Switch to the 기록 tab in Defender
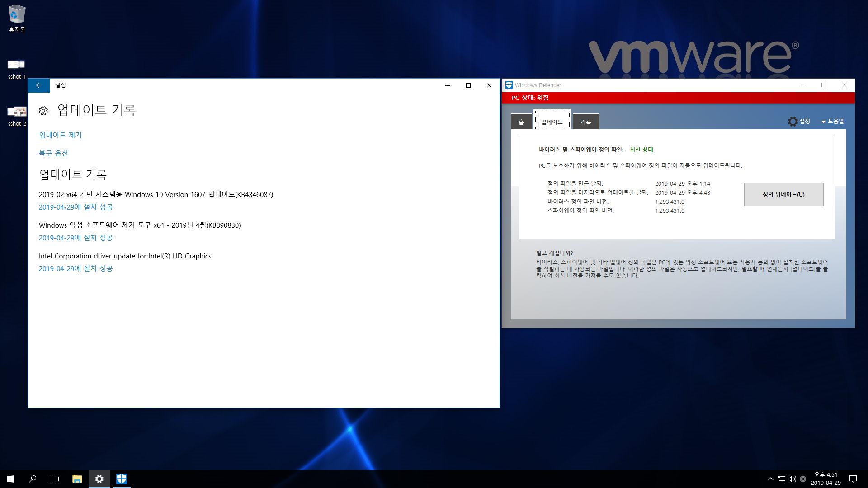The height and width of the screenshot is (488, 868). [x=585, y=122]
